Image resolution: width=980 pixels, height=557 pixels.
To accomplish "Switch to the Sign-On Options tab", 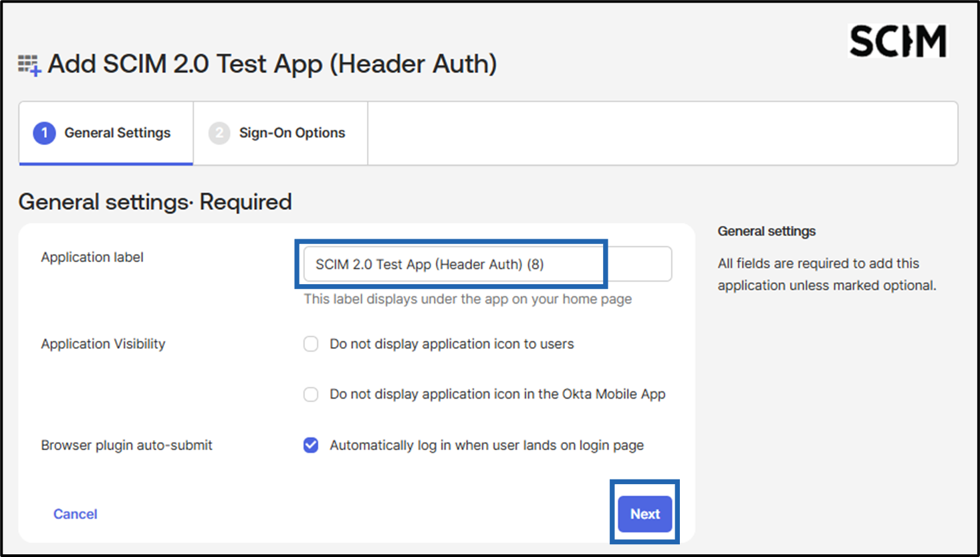I will 281,133.
